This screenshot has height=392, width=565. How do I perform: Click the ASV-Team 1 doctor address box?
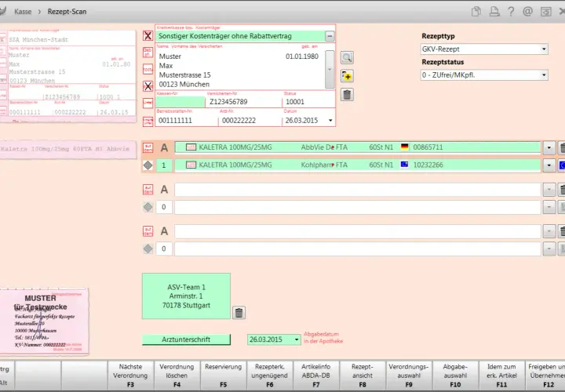(x=186, y=296)
